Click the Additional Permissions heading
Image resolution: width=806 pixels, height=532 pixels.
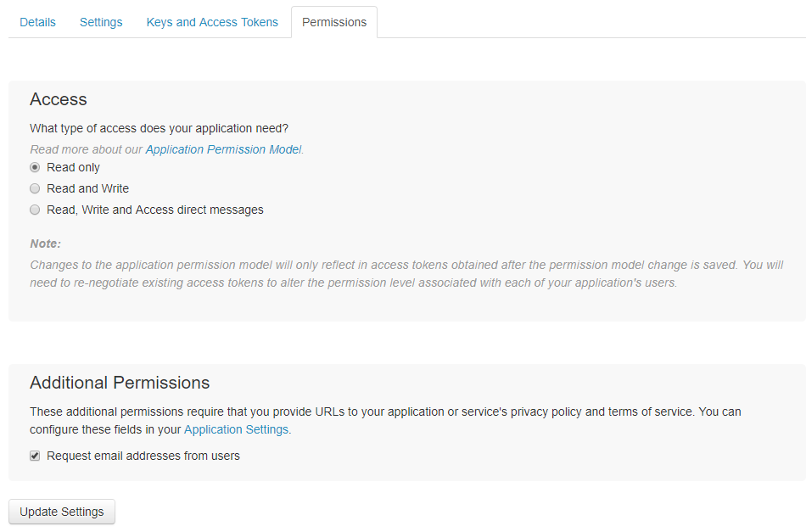(x=120, y=383)
